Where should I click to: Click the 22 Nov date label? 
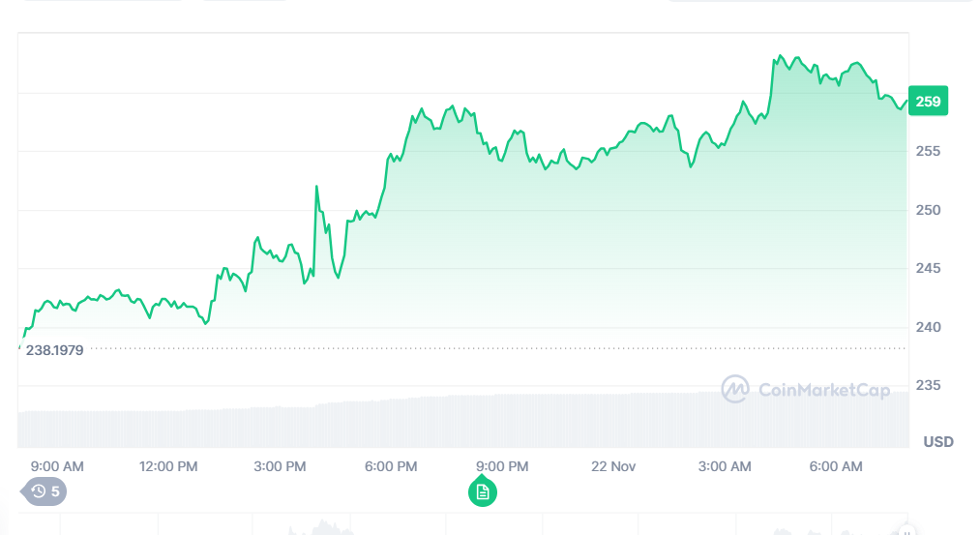[613, 466]
